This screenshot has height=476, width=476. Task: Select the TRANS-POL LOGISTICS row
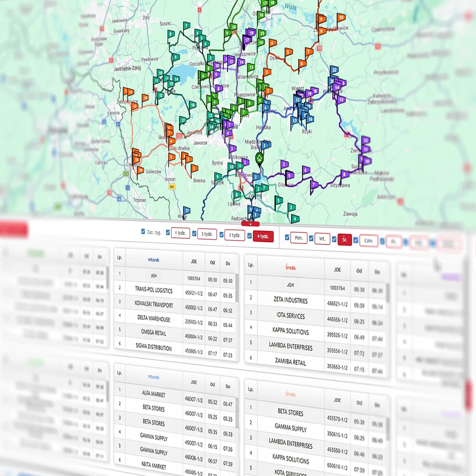[154, 289]
